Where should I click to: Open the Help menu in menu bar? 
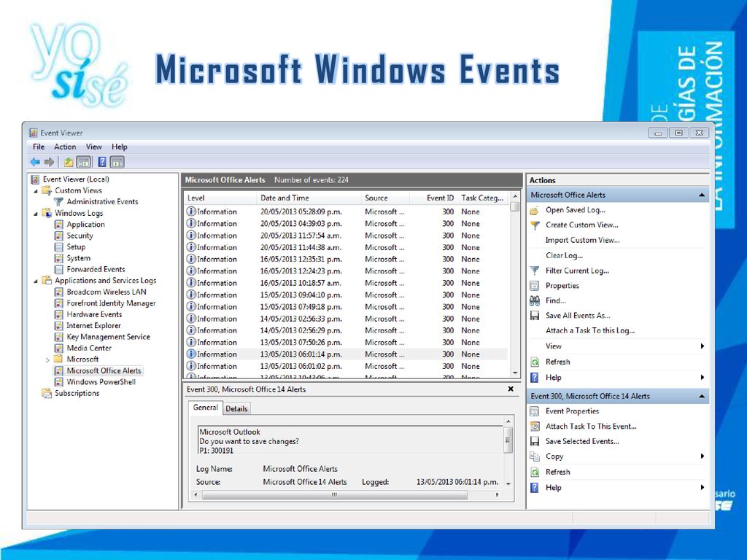[120, 147]
